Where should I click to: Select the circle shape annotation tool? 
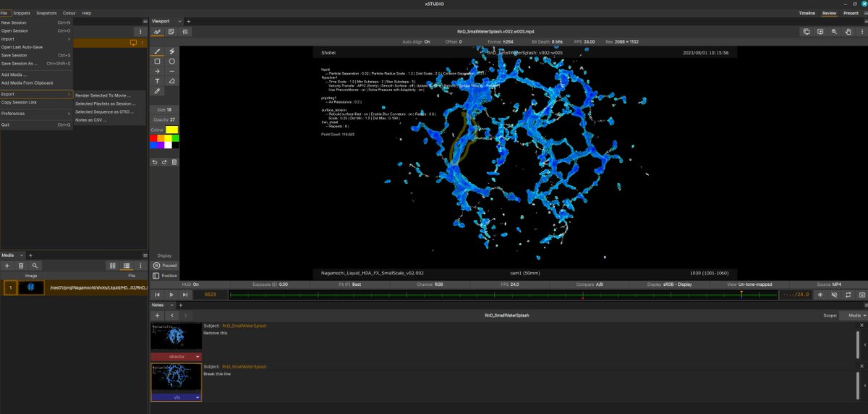tap(171, 62)
